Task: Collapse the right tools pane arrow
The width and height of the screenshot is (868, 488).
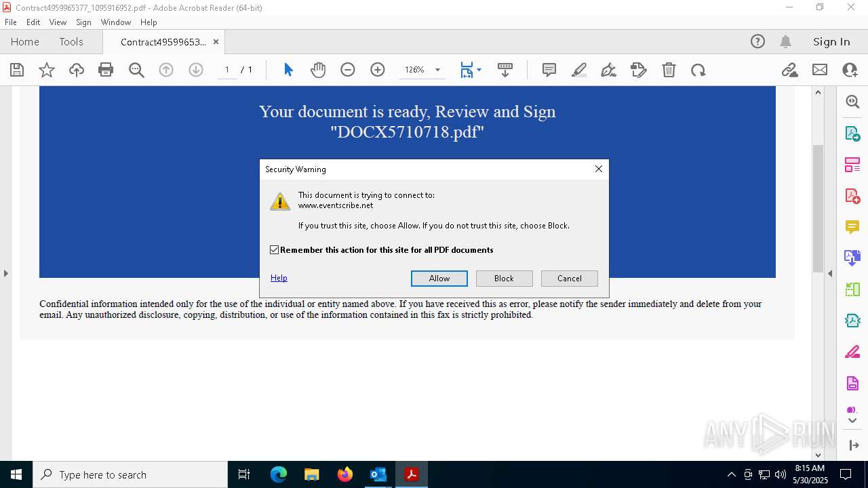Action: tap(830, 273)
